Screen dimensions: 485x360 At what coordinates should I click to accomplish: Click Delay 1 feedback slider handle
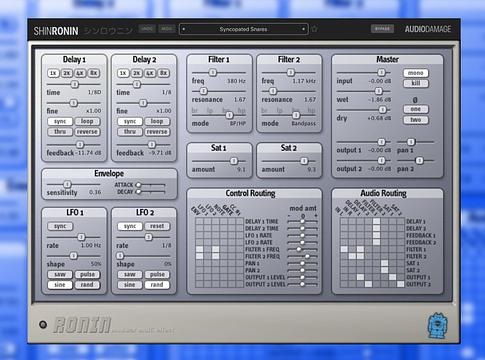click(x=80, y=144)
